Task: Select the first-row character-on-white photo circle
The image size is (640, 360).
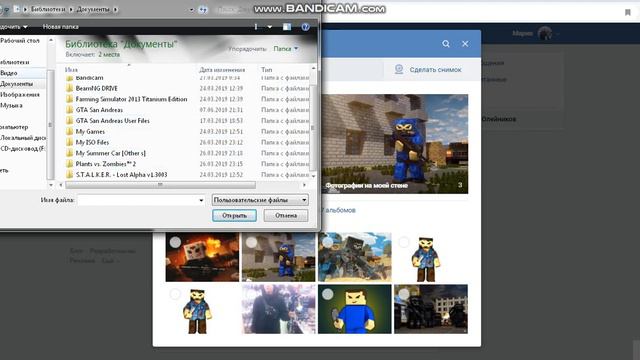Action: pos(404,242)
